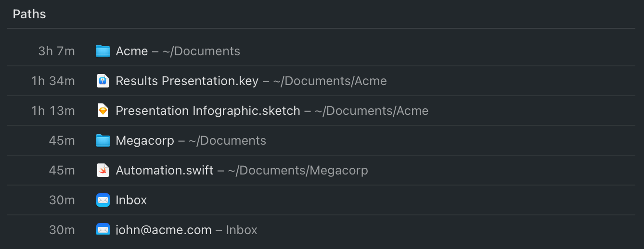Open Results Presentation.key entry
Viewport: 644px width, 249px height.
187,81
